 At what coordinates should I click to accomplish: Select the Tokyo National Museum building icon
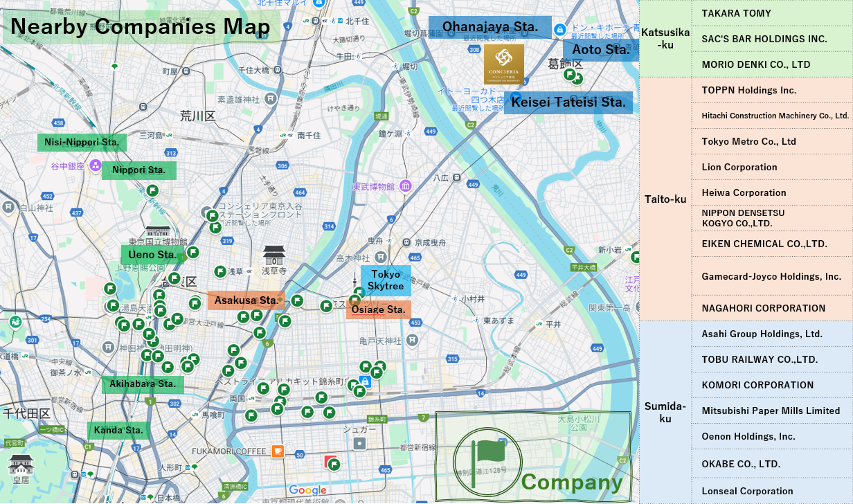point(158,232)
